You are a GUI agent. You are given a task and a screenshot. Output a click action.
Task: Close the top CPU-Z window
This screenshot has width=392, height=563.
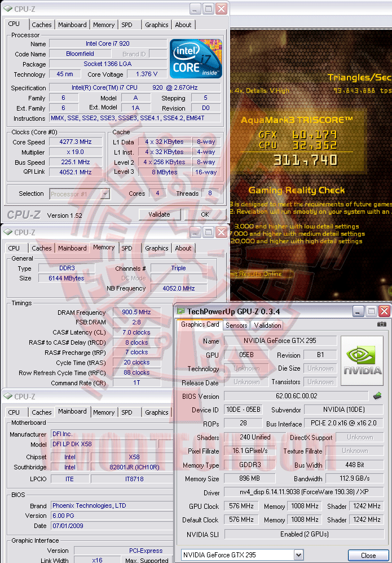tap(222, 9)
